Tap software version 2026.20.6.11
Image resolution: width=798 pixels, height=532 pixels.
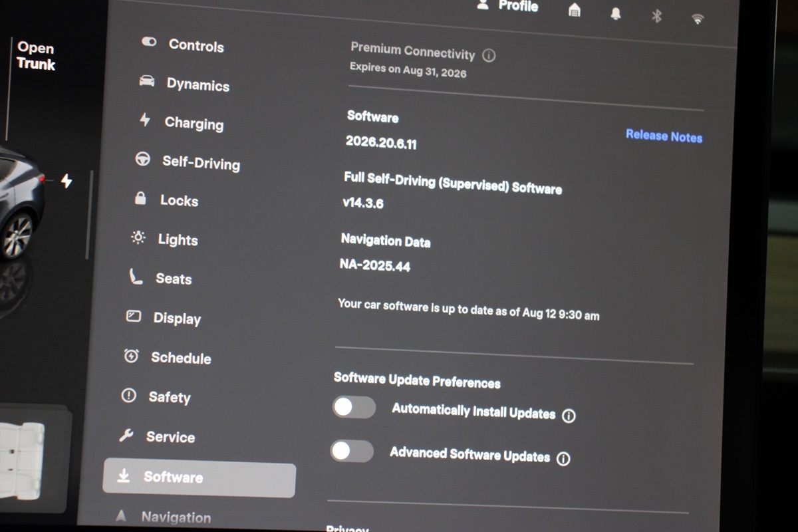pyautogui.click(x=381, y=142)
